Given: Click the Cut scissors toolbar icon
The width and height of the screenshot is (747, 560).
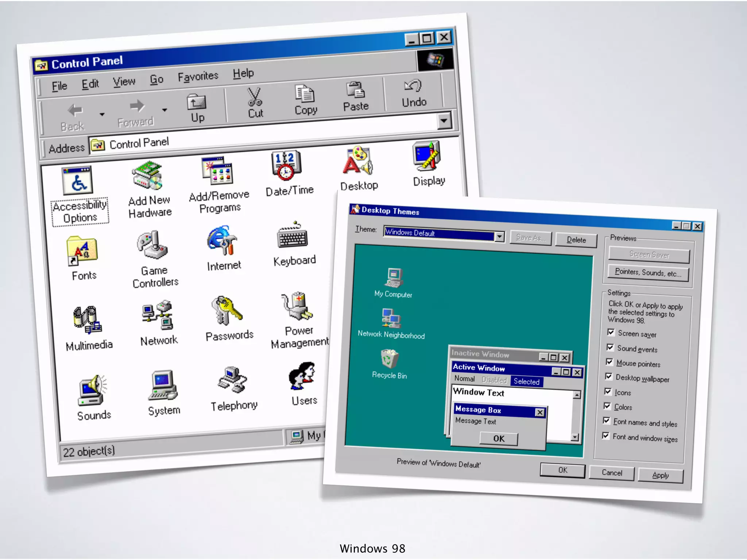Looking at the screenshot, I should (x=255, y=97).
